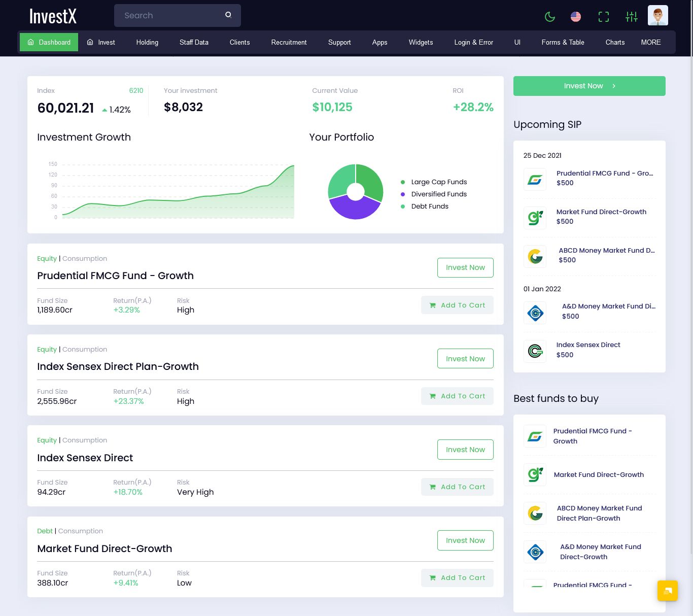The width and height of the screenshot is (693, 616).
Task: Enable fullscreen via the expand icon
Action: (x=603, y=16)
